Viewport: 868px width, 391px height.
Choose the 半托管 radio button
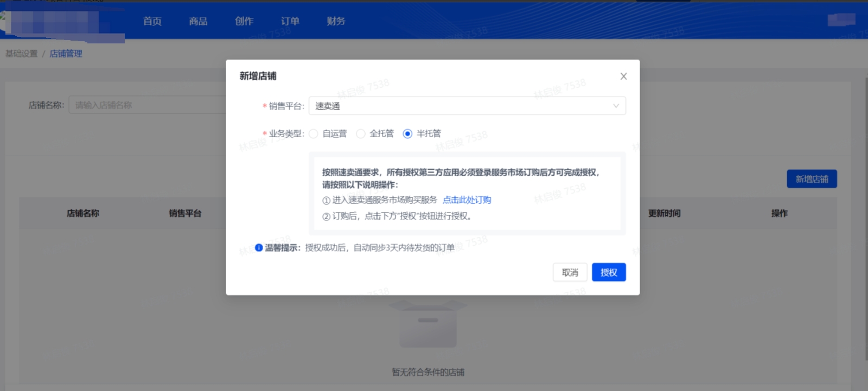(x=407, y=134)
